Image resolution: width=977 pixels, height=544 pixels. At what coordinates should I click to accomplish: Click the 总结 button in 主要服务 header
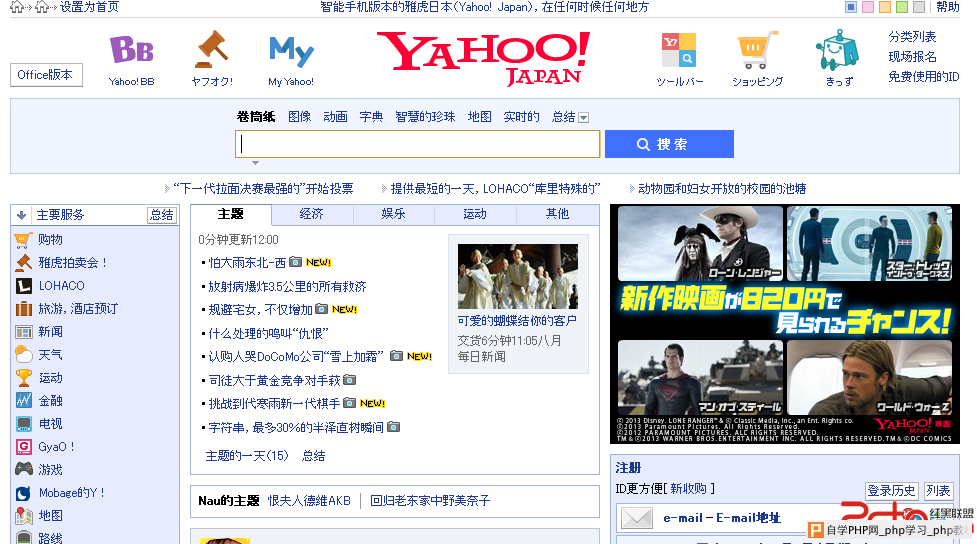(x=162, y=215)
